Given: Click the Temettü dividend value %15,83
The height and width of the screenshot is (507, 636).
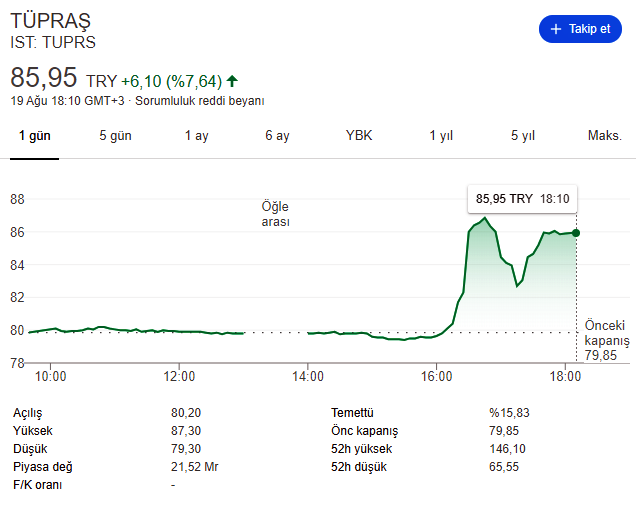Looking at the screenshot, I should click(508, 412).
